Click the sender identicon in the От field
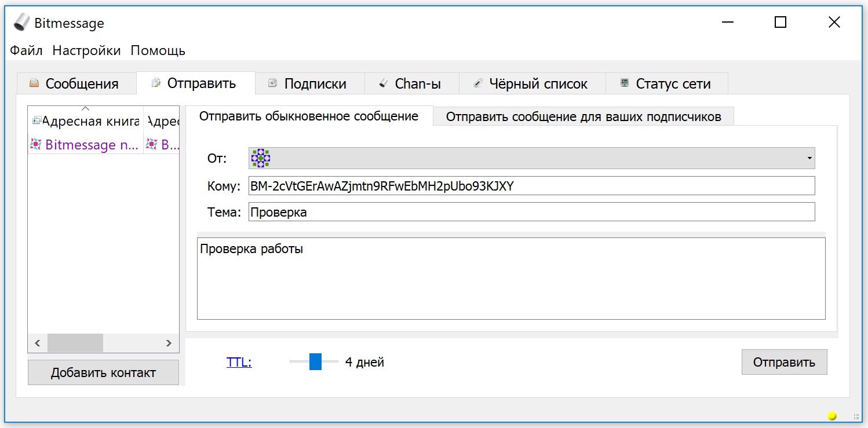 click(x=261, y=158)
